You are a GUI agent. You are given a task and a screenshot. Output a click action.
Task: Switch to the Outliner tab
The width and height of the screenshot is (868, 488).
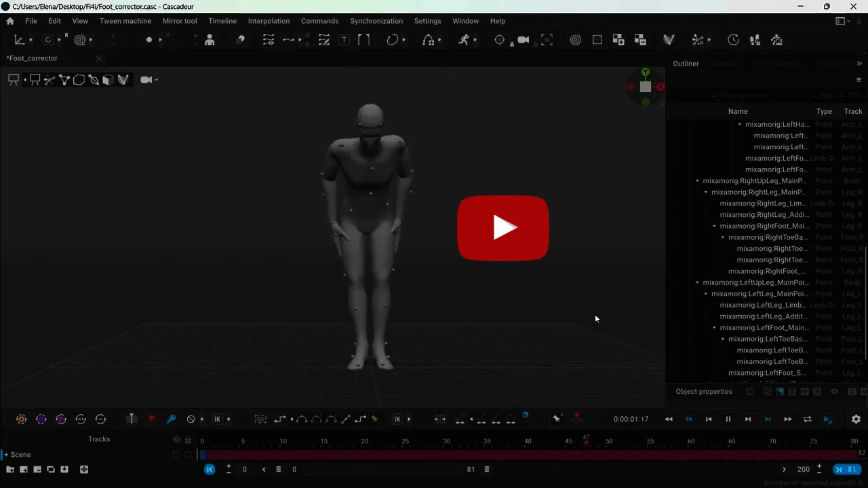[686, 64]
